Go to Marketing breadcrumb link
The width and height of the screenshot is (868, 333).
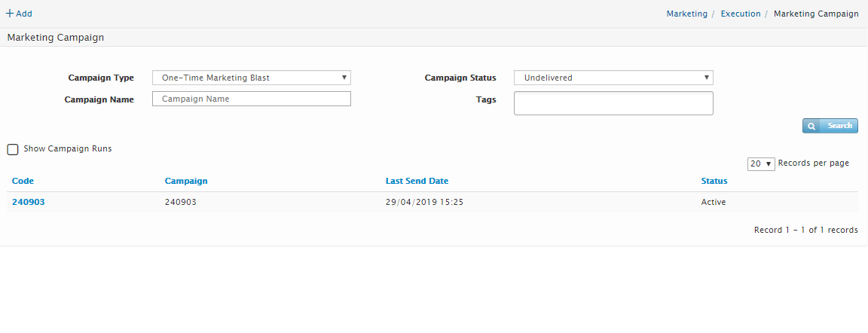tap(686, 14)
